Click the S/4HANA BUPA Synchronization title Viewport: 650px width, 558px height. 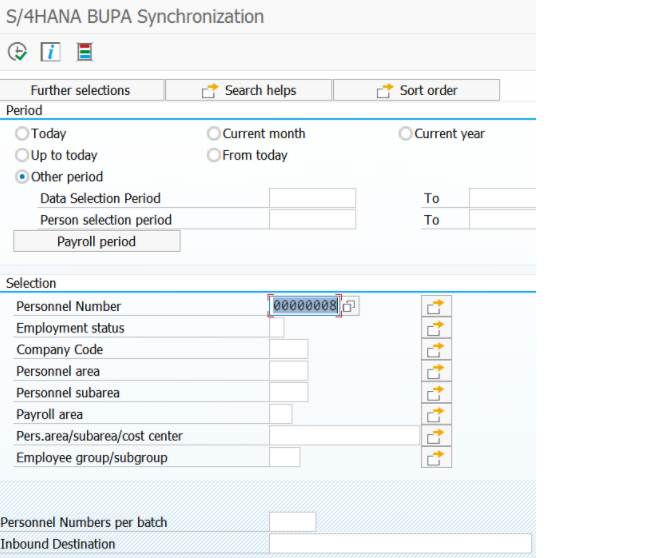(135, 17)
